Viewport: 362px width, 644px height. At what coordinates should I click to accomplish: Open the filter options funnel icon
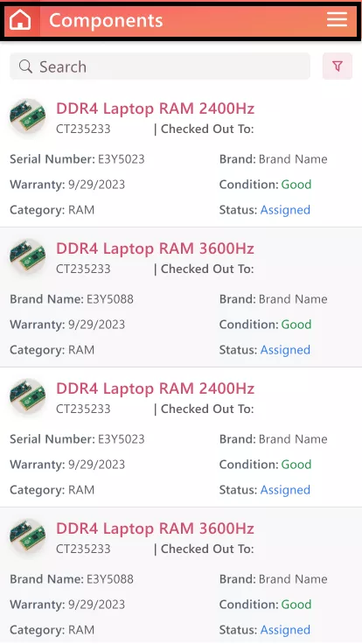click(338, 66)
